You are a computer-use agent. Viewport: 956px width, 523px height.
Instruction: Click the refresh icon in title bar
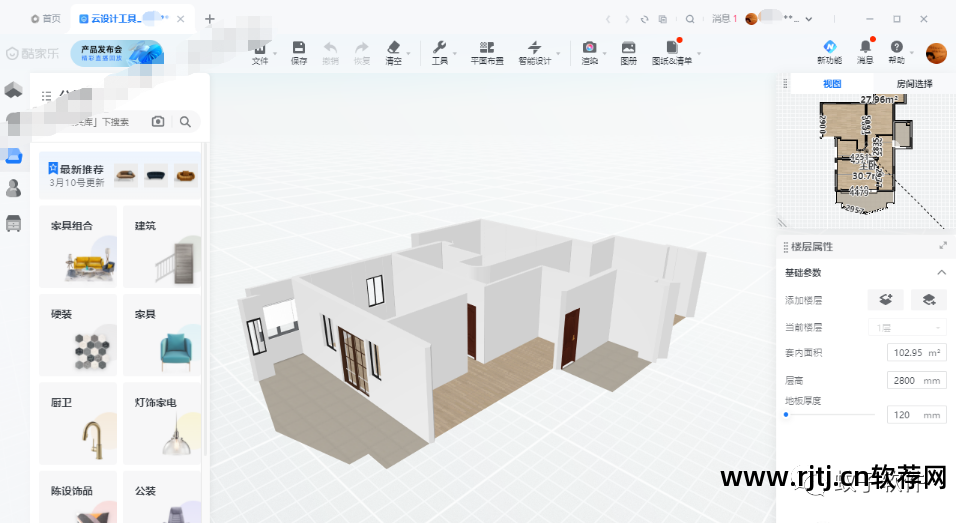(x=644, y=20)
